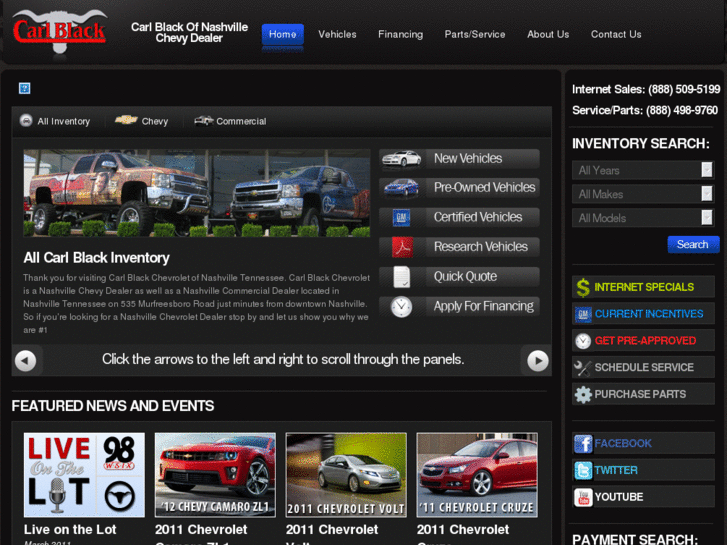Screen dimensions: 727x545
Task: Click the PDF Research Vehicles icon
Action: coord(402,247)
